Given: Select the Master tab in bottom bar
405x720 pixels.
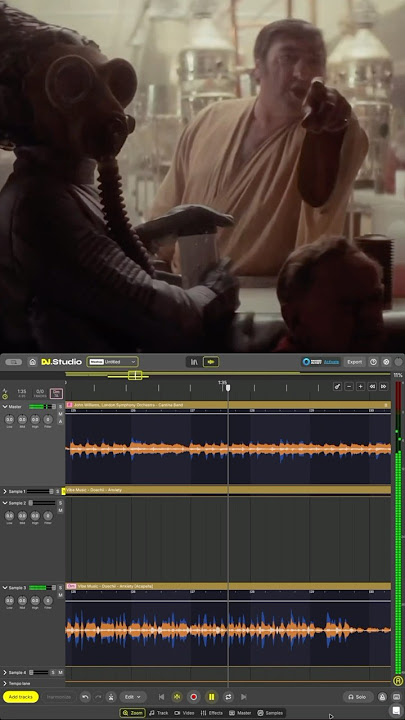Looking at the screenshot, I should 240,713.
